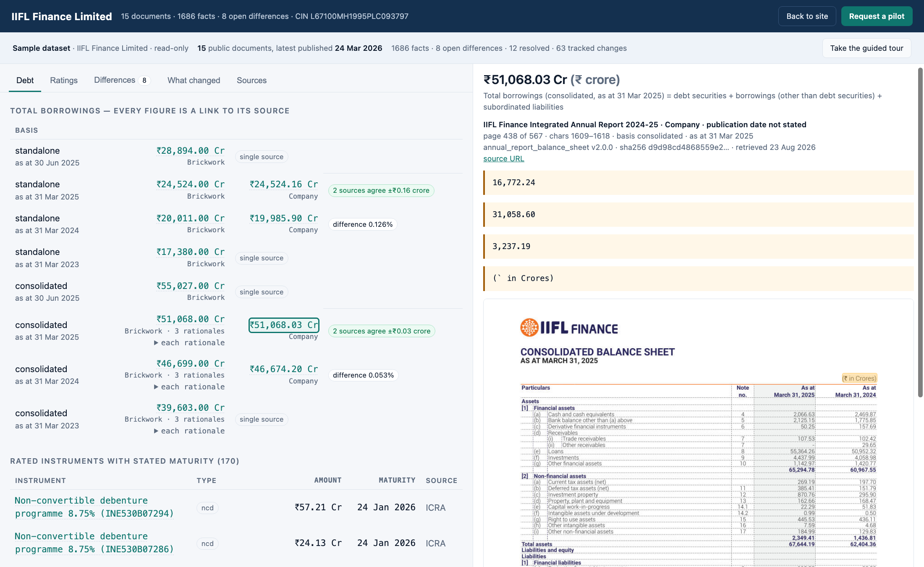Open ₹39,603.00 Cr consolidated figure
Viewport: 924px width, 567px height.
(x=191, y=407)
